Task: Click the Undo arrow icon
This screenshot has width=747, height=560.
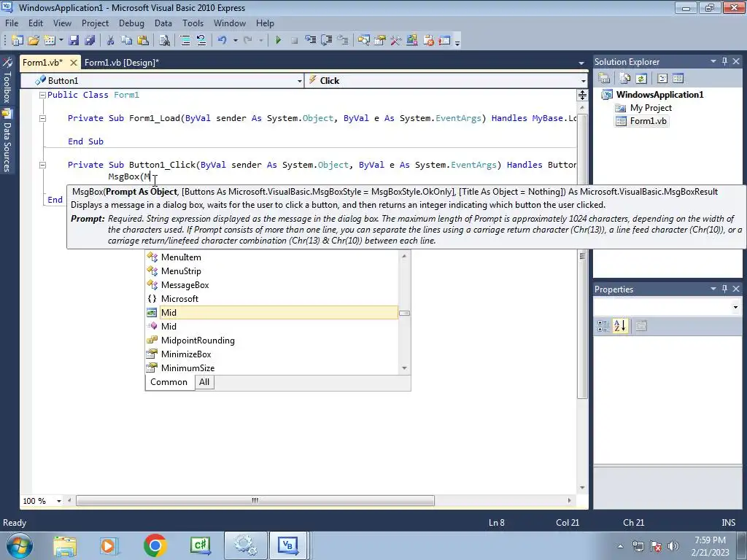Action: [x=222, y=41]
